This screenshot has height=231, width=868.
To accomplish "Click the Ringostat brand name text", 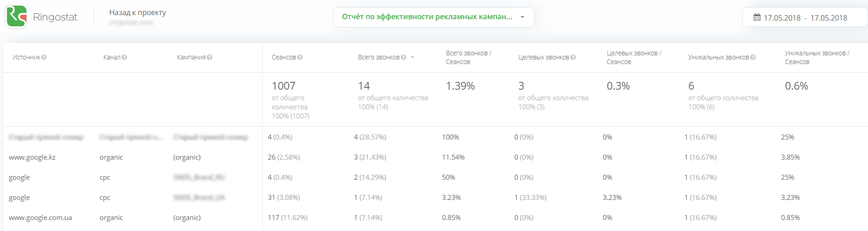I will point(55,17).
